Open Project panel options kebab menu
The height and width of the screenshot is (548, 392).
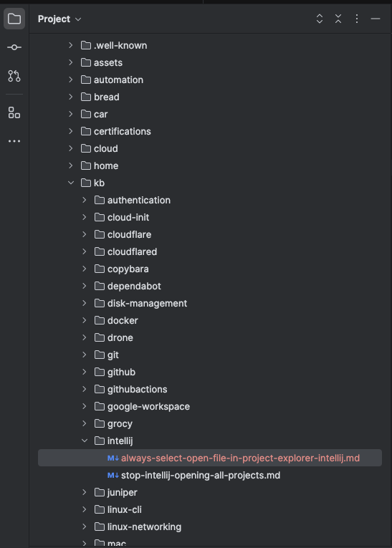click(357, 19)
